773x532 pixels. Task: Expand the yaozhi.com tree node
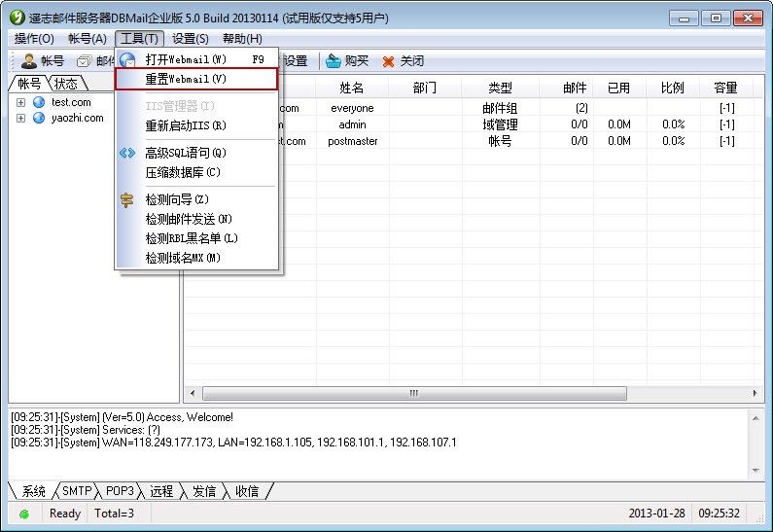coord(20,119)
